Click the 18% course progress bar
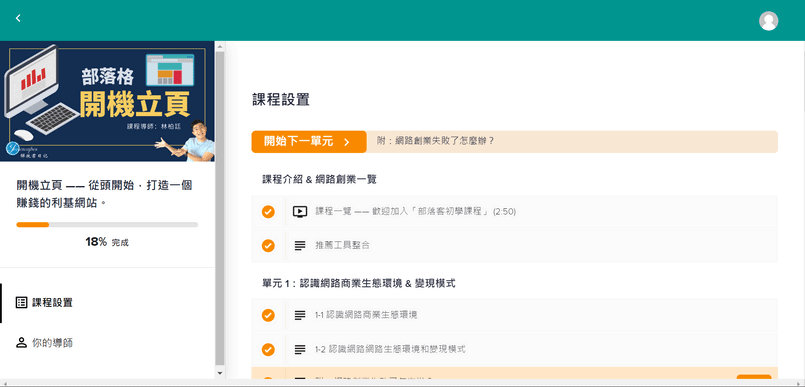 click(x=107, y=224)
